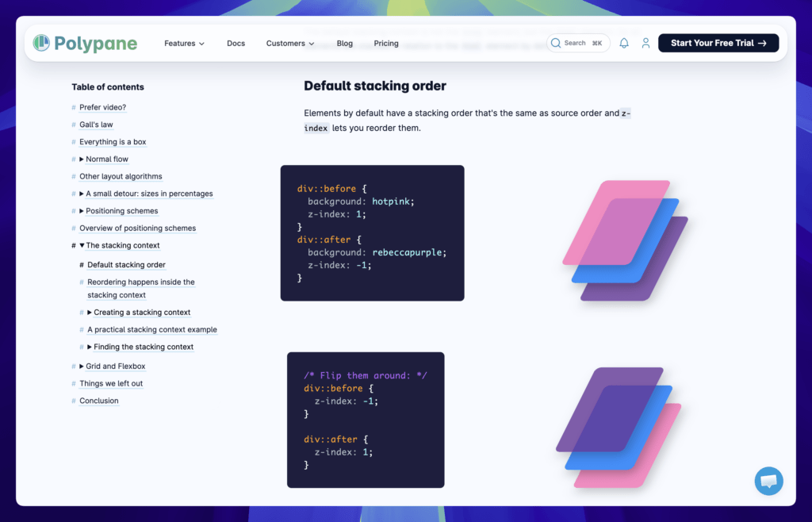
Task: Open the Features dropdown menu
Action: [x=184, y=44]
